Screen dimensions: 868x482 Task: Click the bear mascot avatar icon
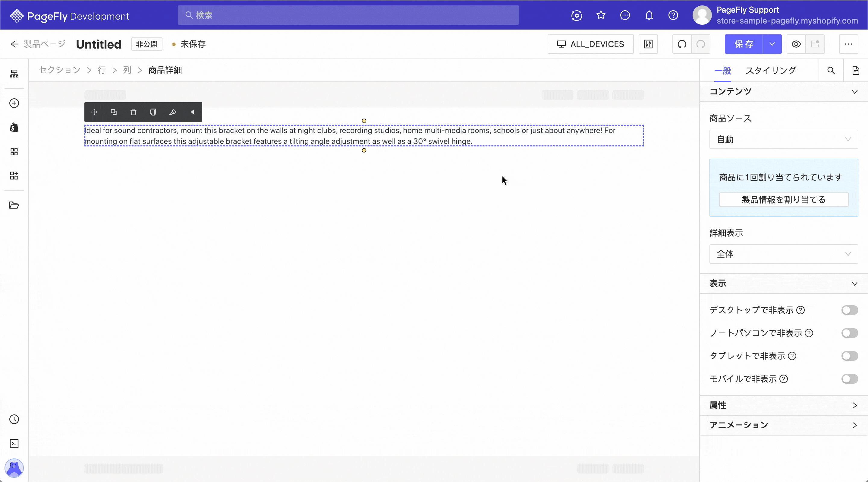tap(14, 468)
